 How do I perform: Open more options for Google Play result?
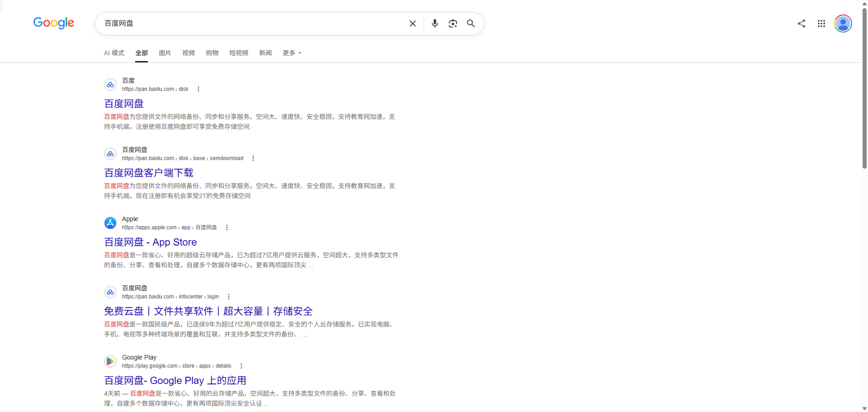pyautogui.click(x=241, y=366)
